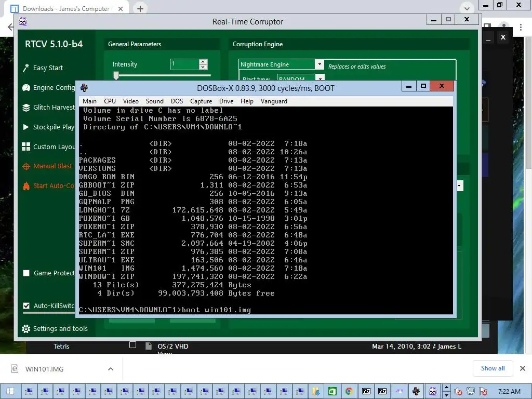The image size is (532, 399).
Task: Open the Glitch Harvester section
Action: 48,108
